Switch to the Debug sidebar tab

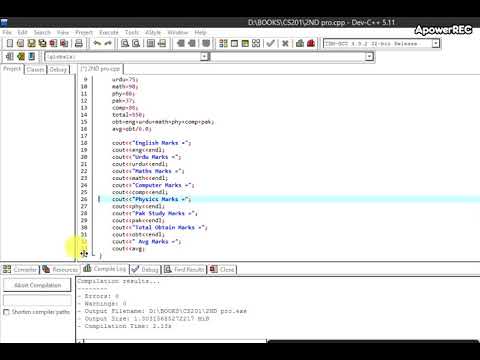58,69
